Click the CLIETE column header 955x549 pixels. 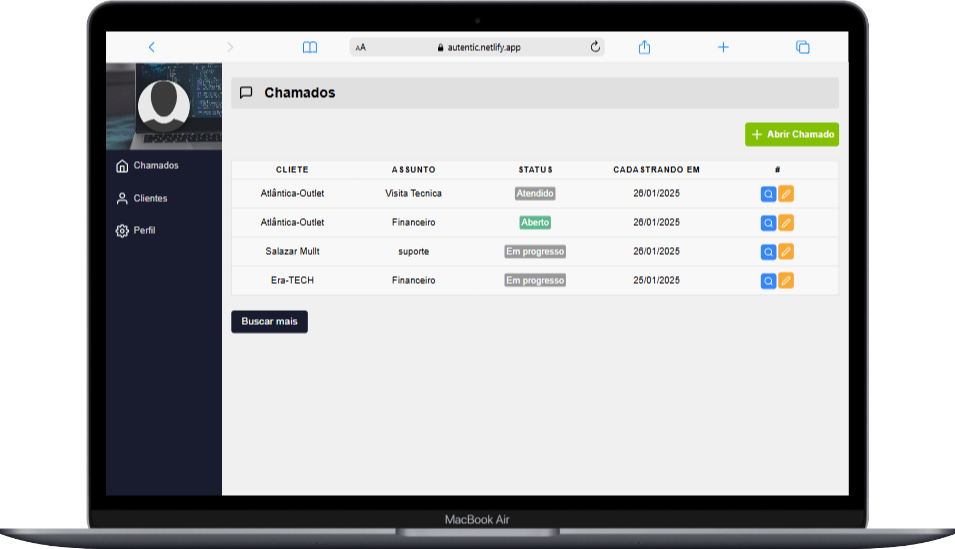click(292, 169)
